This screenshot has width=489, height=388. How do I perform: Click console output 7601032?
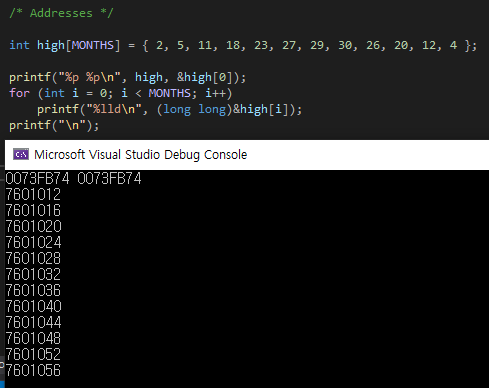(x=33, y=274)
